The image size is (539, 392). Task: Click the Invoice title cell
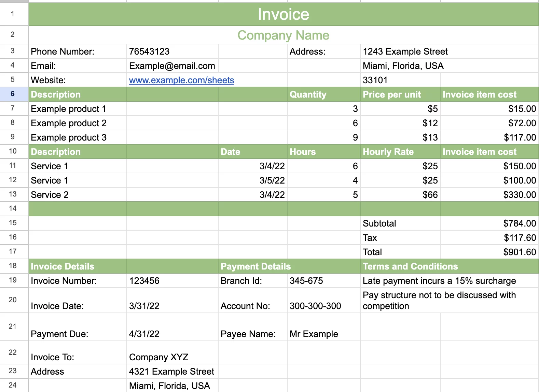point(283,14)
